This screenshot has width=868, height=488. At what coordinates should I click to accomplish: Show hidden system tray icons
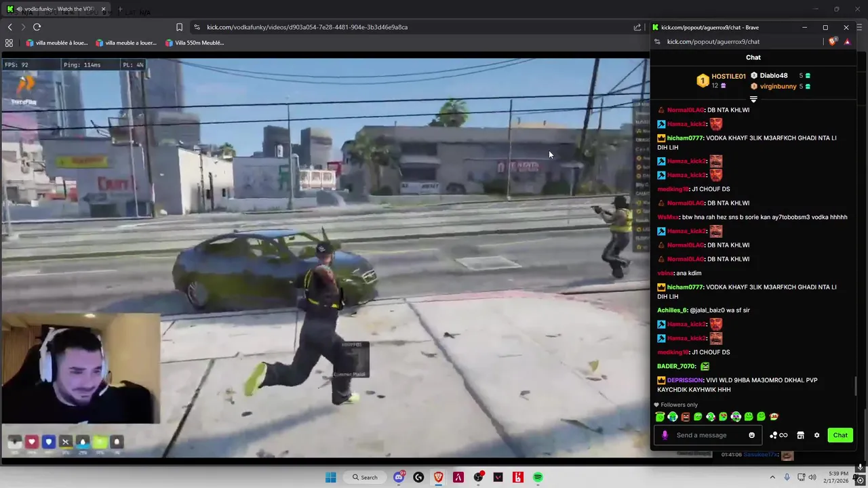[x=772, y=477]
